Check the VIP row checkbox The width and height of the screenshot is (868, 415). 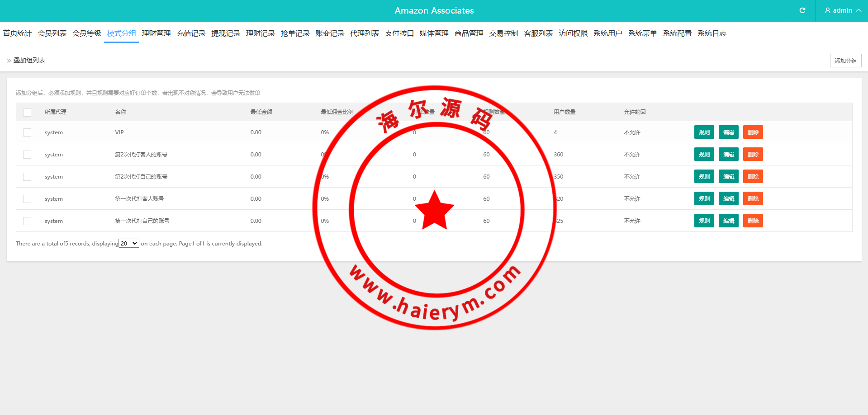click(x=27, y=132)
